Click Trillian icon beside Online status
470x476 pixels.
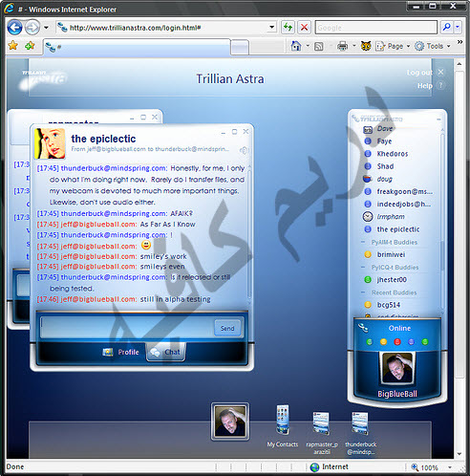point(363,328)
